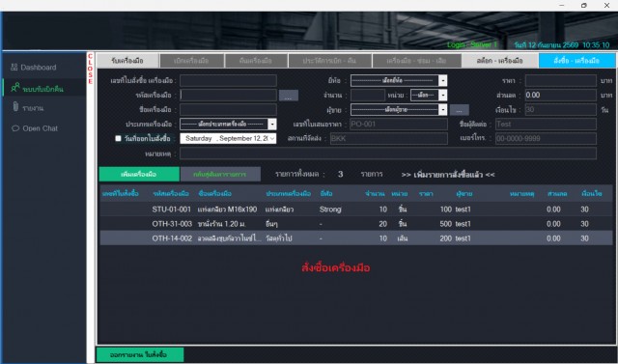Click the delivery location field showing BKK

(x=389, y=139)
